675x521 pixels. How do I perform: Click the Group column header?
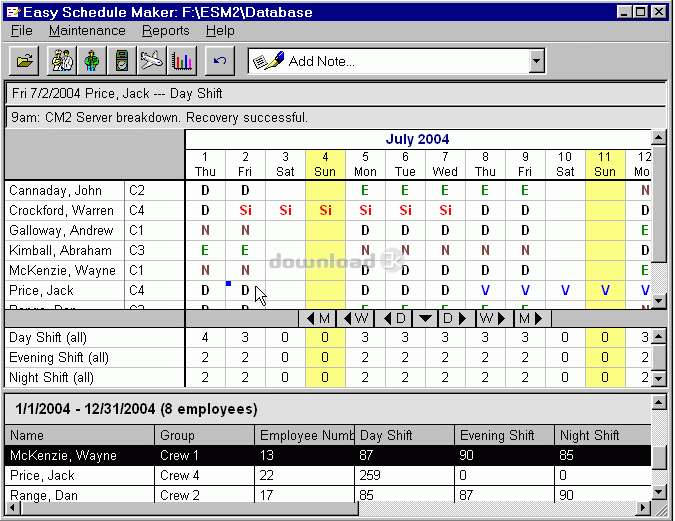pos(204,435)
